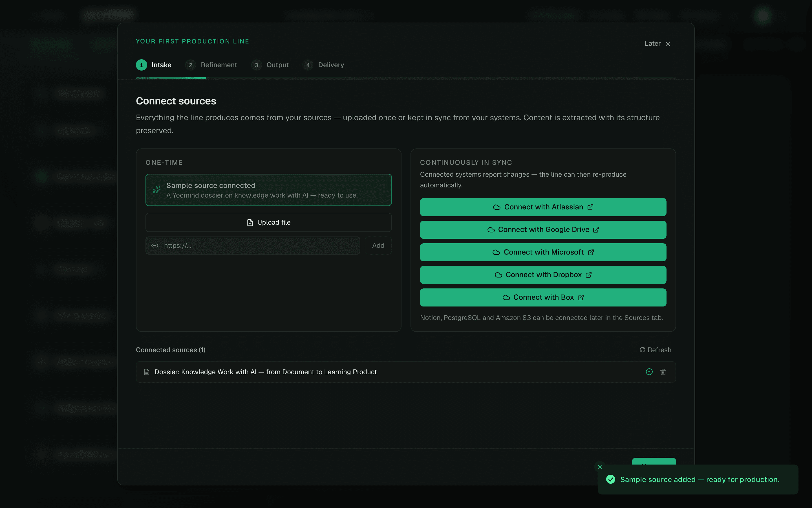Connect with Box
Image resolution: width=812 pixels, height=508 pixels.
[x=543, y=297]
